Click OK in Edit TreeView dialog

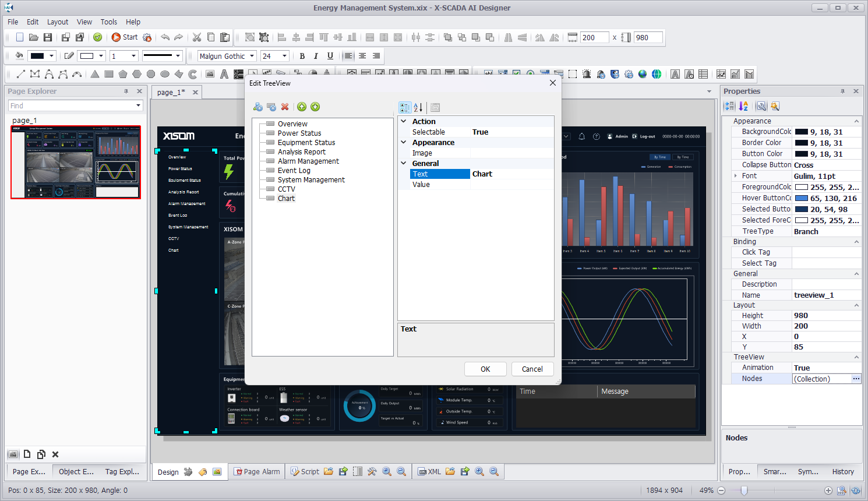coord(485,369)
